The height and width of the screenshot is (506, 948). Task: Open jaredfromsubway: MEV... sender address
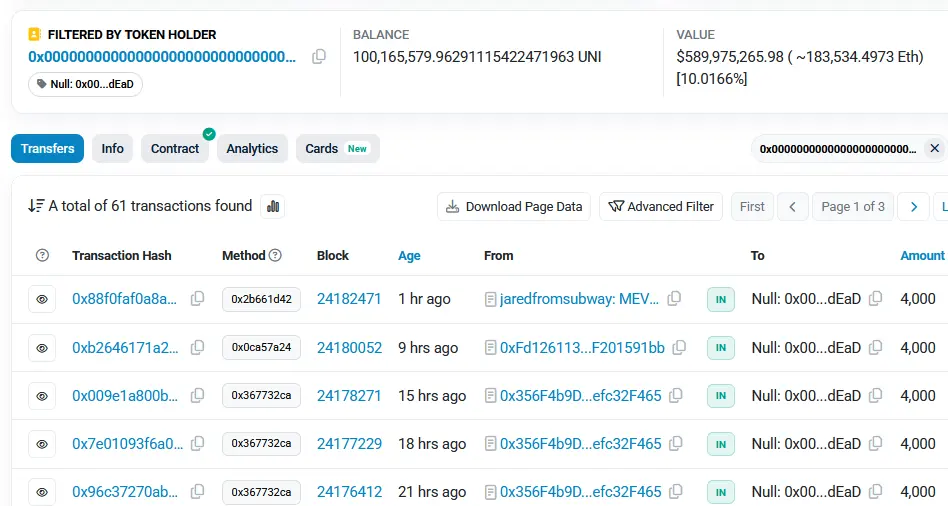point(579,299)
